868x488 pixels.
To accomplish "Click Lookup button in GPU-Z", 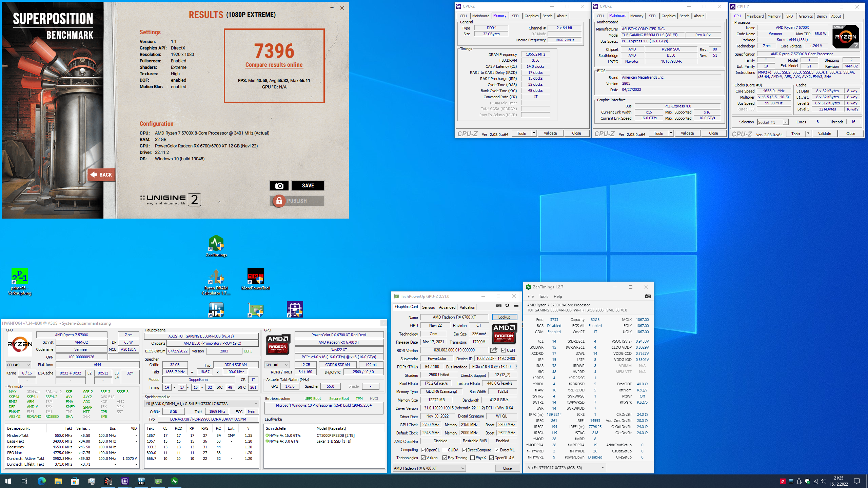I will (x=504, y=317).
